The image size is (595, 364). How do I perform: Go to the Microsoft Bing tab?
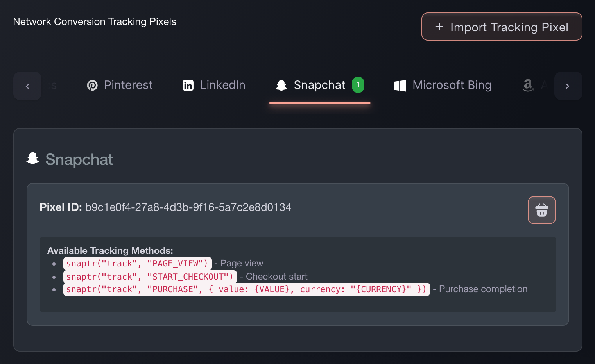pyautogui.click(x=443, y=85)
